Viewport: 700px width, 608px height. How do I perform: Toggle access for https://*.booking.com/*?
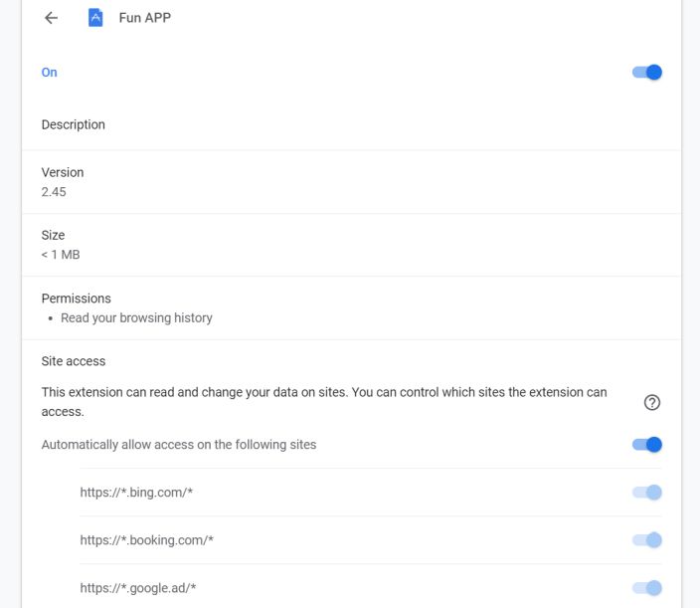pos(647,540)
